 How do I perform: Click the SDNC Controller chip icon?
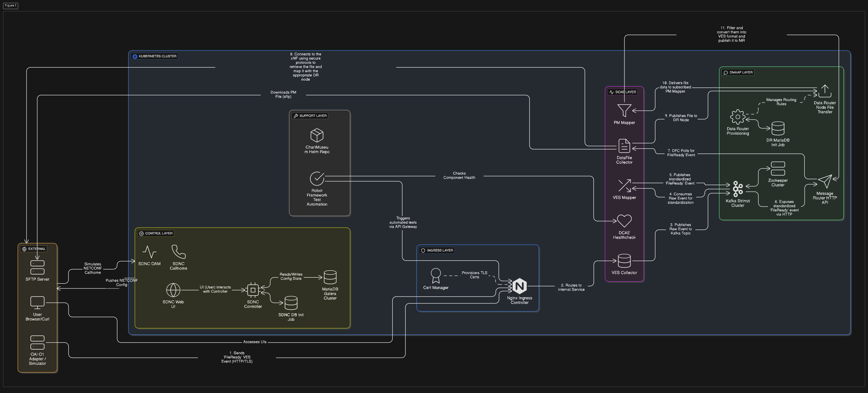(x=253, y=290)
